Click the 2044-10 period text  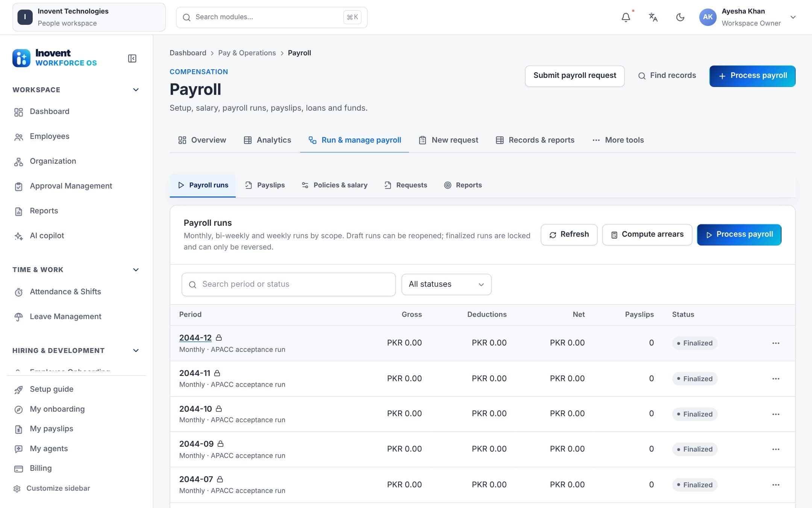point(195,409)
